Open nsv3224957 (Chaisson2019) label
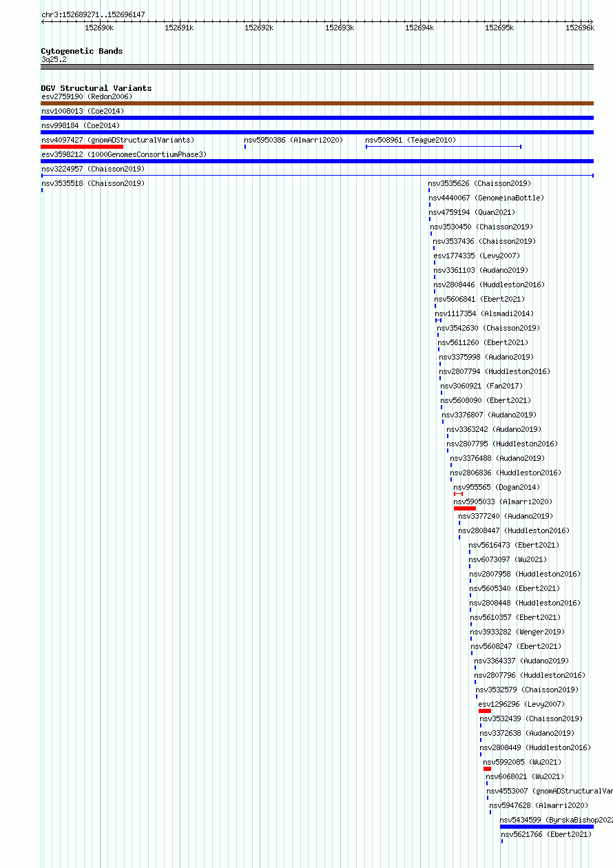613x868 pixels. point(93,169)
